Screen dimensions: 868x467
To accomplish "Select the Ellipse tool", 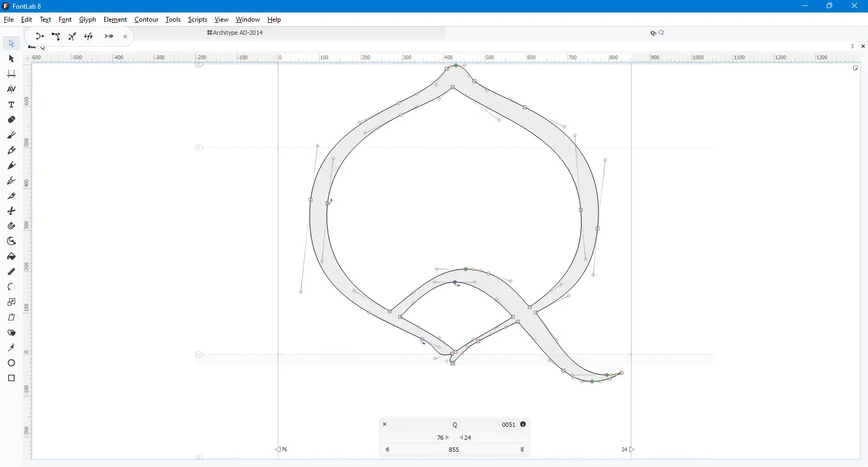I will [x=11, y=363].
